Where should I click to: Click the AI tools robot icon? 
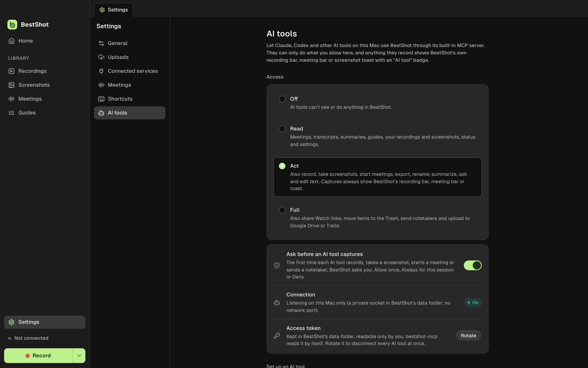[101, 113]
